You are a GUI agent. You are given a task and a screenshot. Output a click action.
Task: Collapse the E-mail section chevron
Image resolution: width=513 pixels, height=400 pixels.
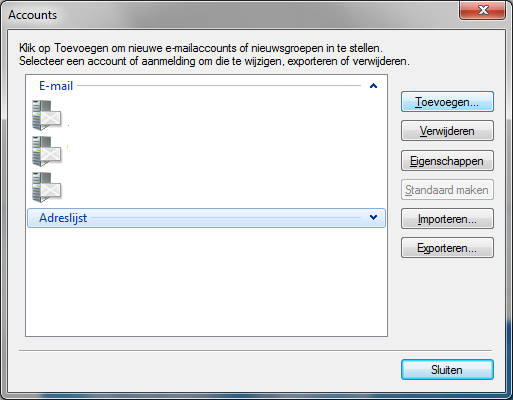373,86
